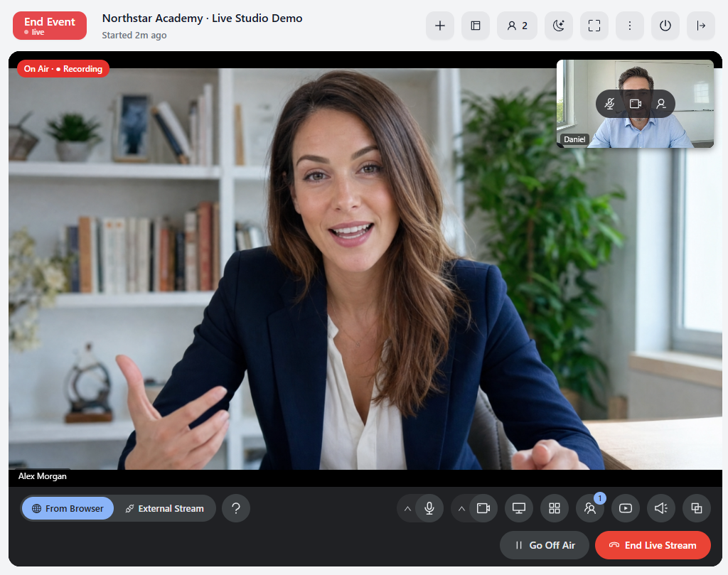Select the From Browser tab

pos(68,509)
